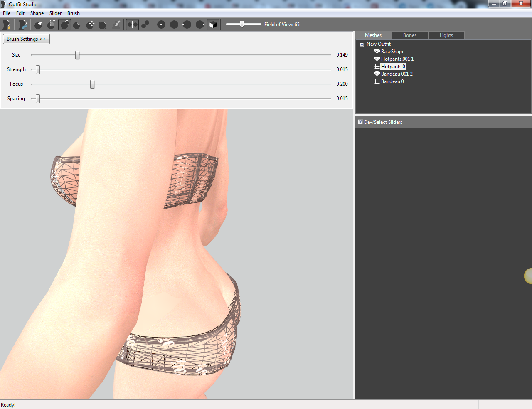This screenshot has height=409, width=532.
Task: Switch to the Meshes tab
Action: tap(373, 35)
